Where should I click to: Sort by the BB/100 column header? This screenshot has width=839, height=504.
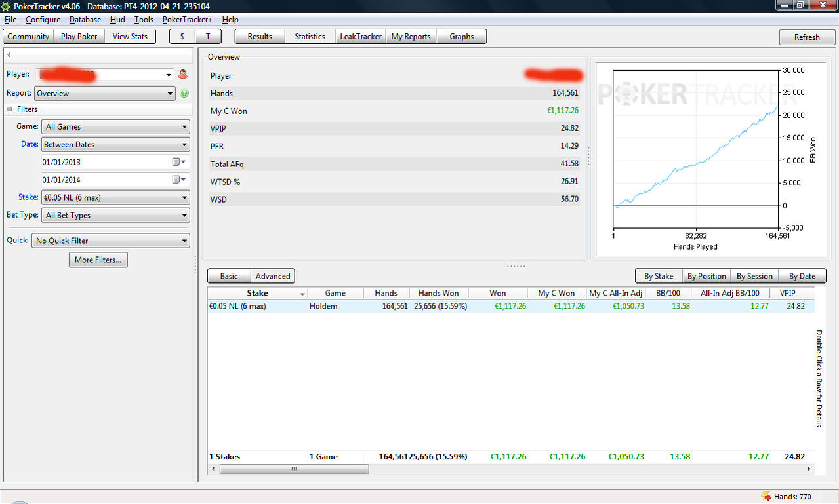668,294
